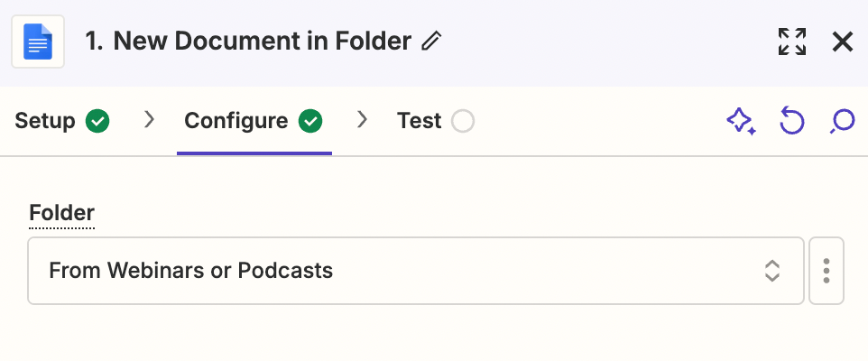Click the green checkmark beside Setup
868x361 pixels.
(97, 121)
